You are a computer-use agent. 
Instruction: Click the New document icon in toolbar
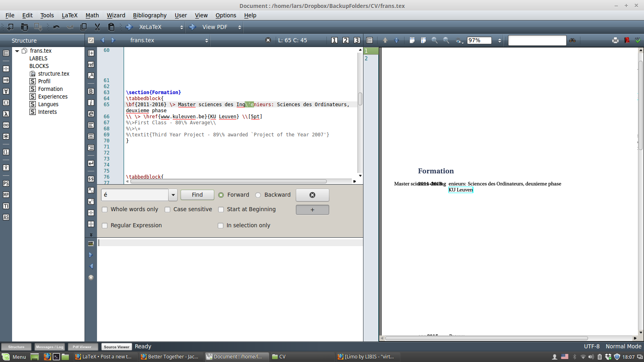[10, 27]
